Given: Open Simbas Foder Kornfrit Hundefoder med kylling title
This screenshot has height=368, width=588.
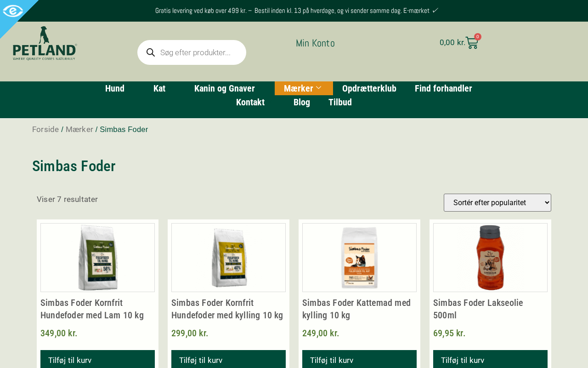Looking at the screenshot, I should pyautogui.click(x=227, y=309).
